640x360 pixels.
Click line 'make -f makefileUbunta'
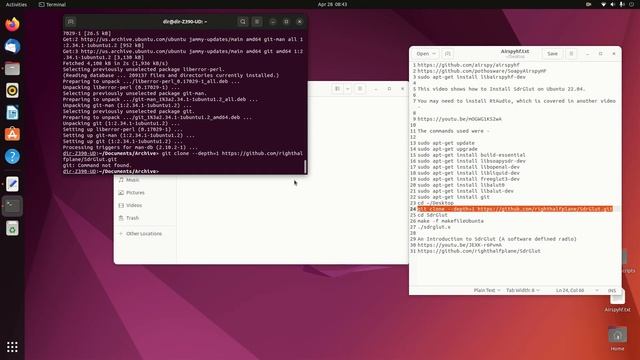(450, 221)
